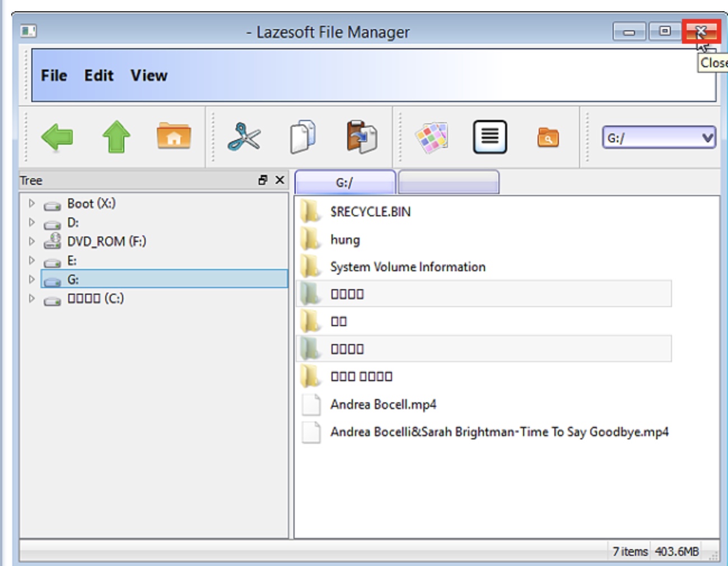Select DVD_ROM (F:) in the tree
Viewport: 728px width, 566px height.
click(x=95, y=241)
